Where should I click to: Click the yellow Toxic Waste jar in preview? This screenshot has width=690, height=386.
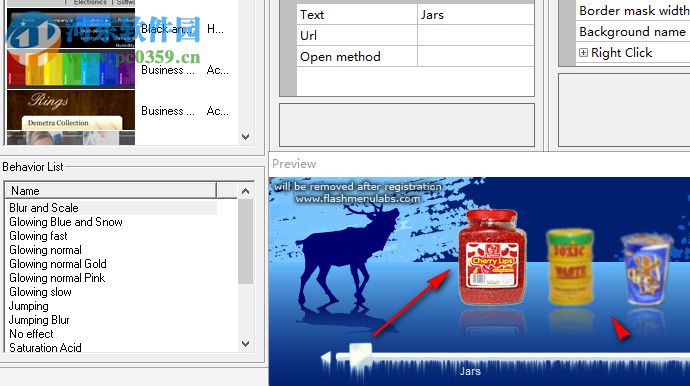point(570,267)
